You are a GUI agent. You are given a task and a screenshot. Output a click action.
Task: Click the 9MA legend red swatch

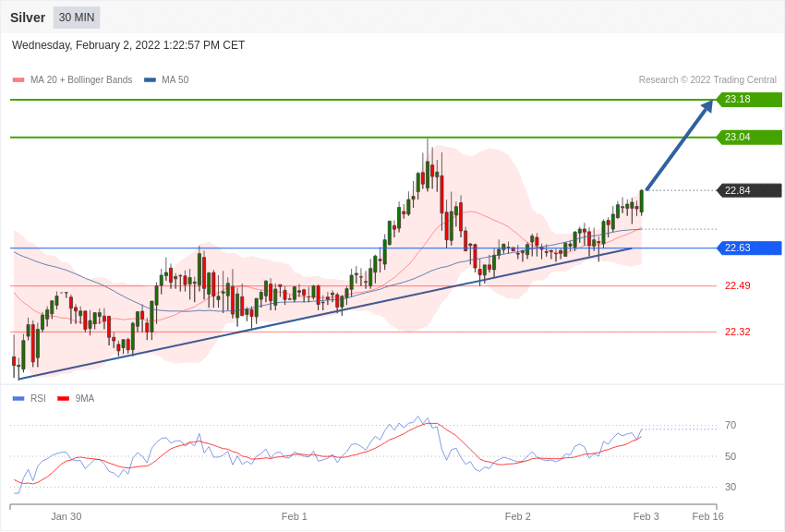[x=63, y=399]
